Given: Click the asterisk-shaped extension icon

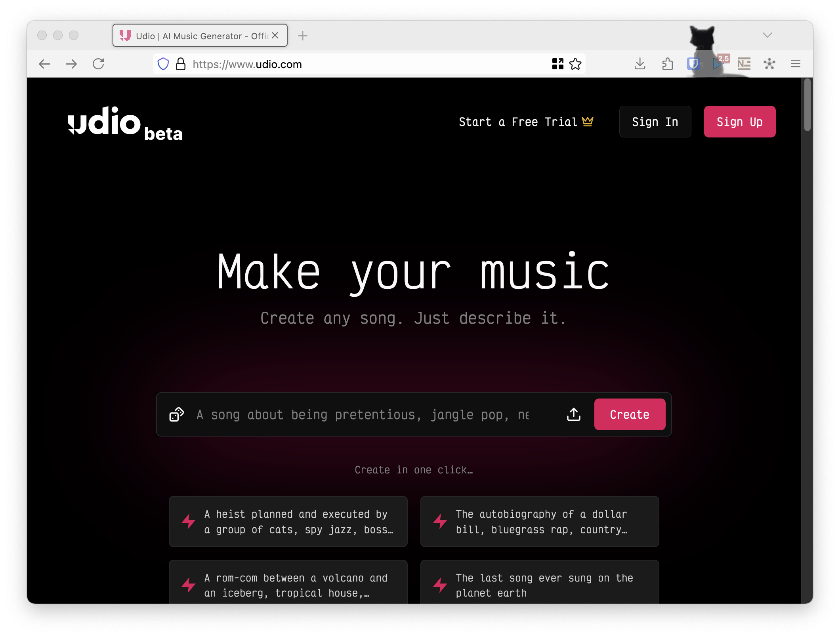Looking at the screenshot, I should [769, 64].
